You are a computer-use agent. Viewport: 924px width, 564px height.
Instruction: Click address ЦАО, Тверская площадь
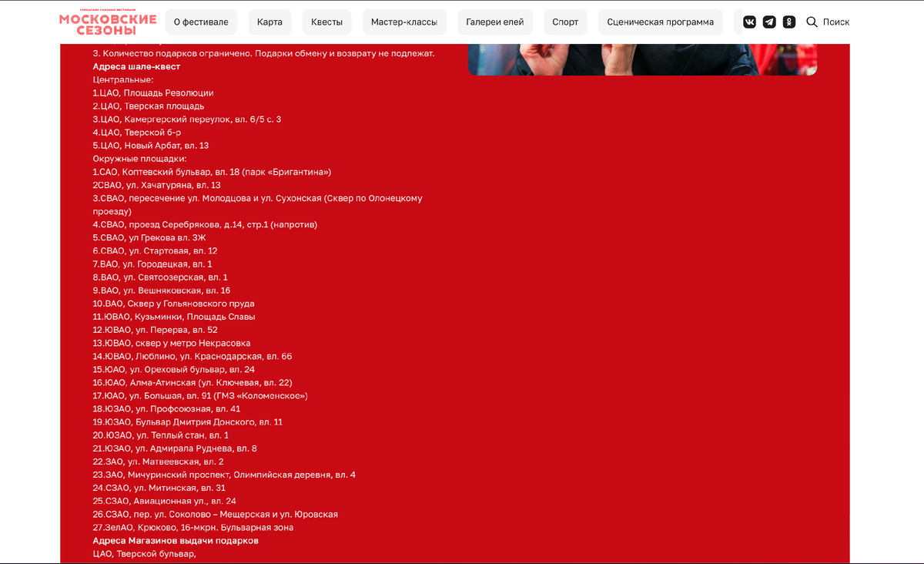click(149, 106)
